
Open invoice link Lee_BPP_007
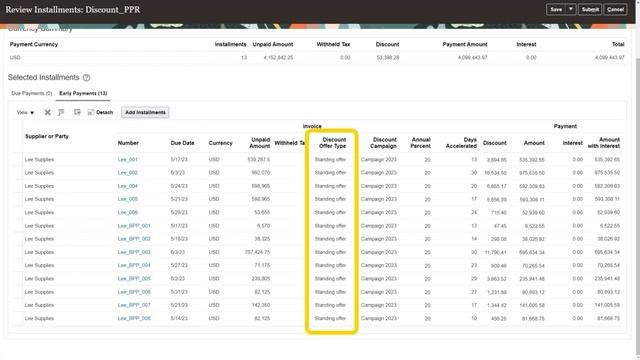134,305
